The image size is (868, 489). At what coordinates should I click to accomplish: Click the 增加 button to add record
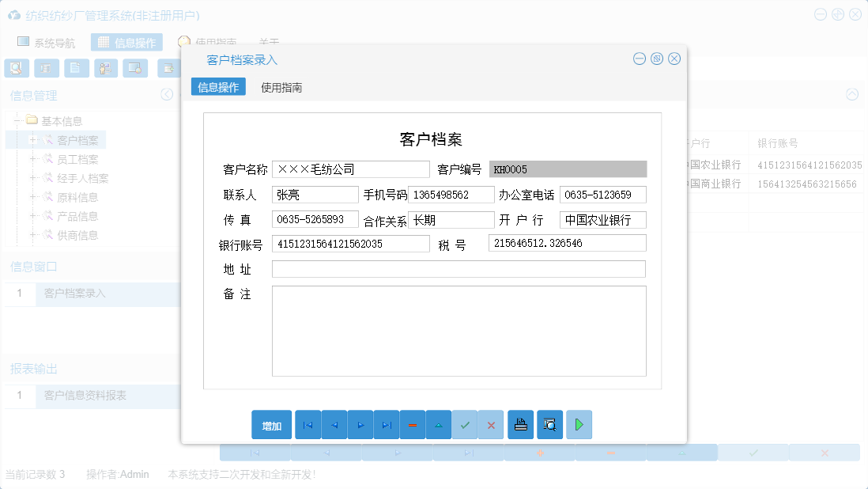click(270, 425)
